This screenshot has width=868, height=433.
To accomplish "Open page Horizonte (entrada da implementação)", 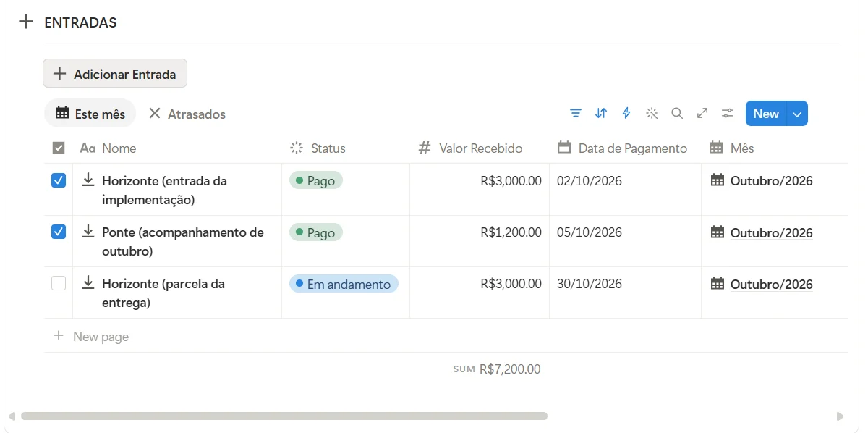I will (x=164, y=190).
